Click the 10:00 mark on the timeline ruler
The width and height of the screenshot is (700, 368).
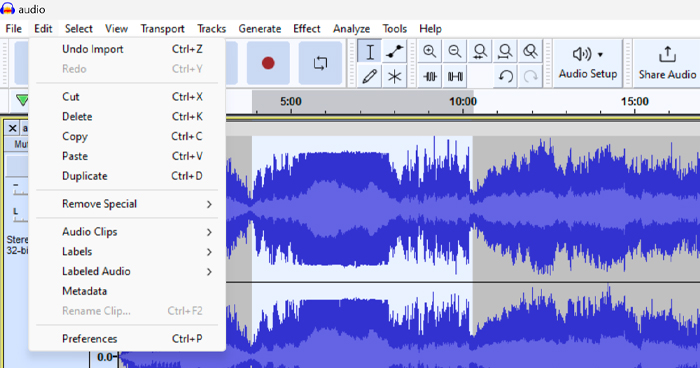(x=462, y=102)
